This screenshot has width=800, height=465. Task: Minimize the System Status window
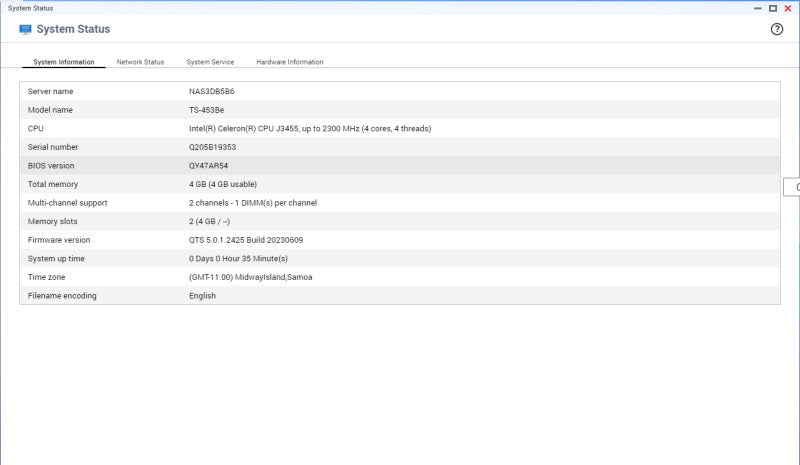pyautogui.click(x=758, y=8)
